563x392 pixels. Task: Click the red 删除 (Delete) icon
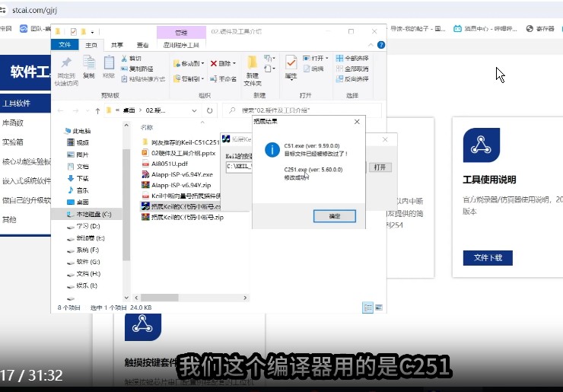pos(214,63)
